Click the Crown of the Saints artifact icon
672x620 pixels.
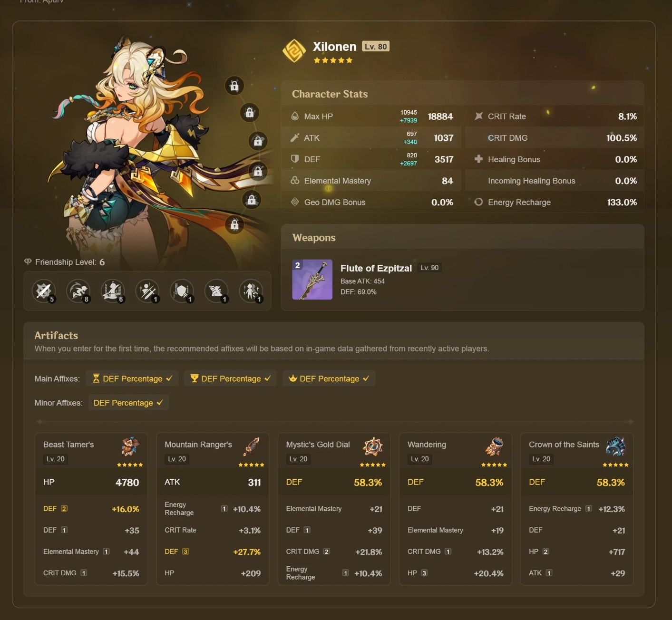616,447
